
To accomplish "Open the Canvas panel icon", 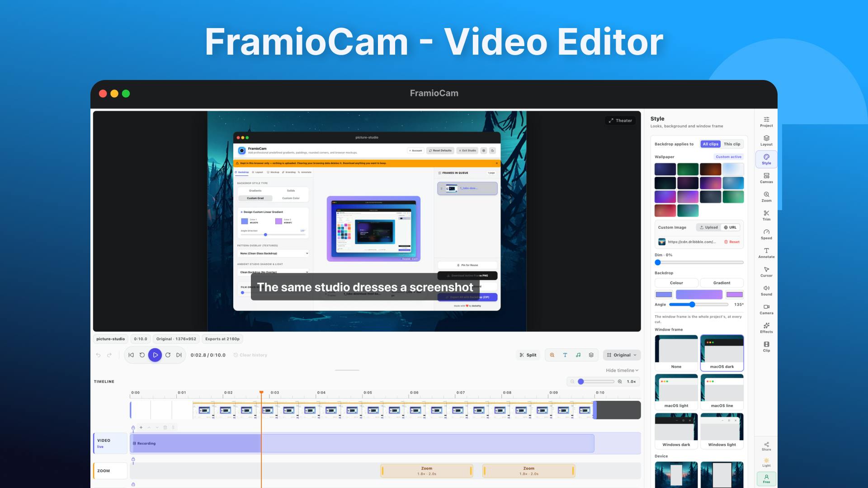I will [766, 178].
